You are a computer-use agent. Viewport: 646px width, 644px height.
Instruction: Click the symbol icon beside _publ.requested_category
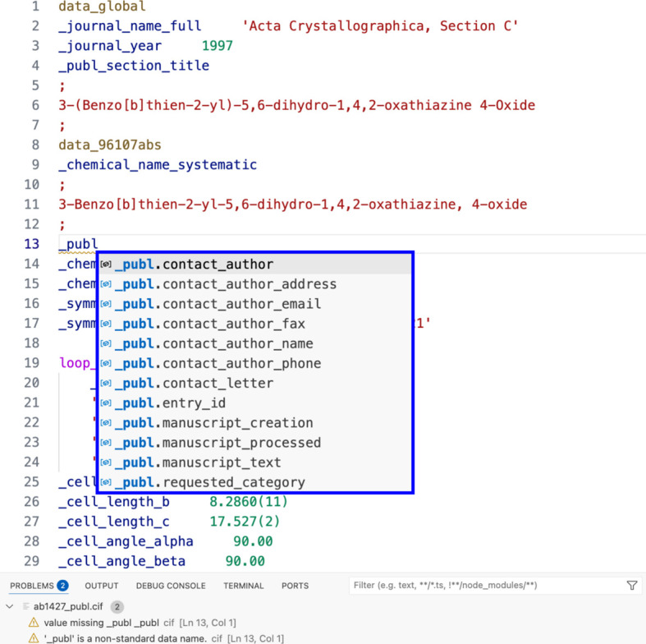tap(106, 483)
